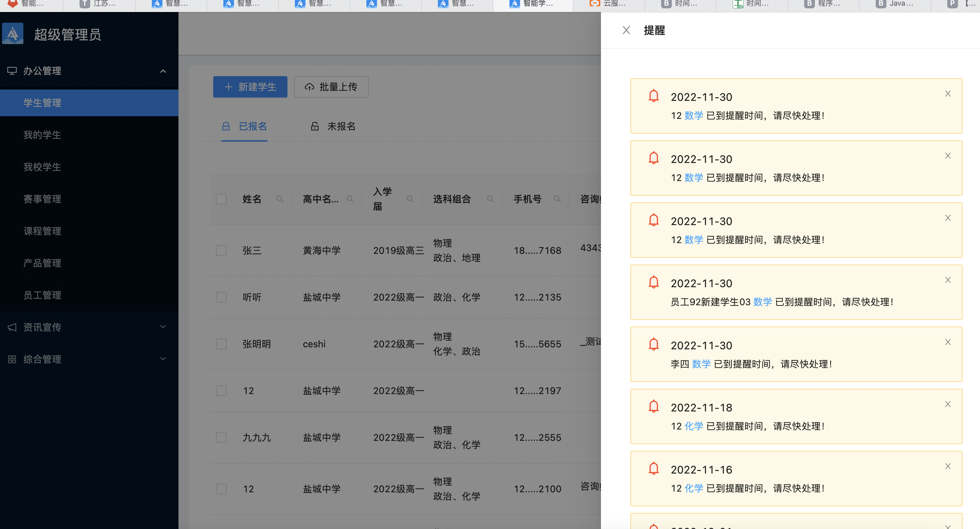Click bell icon of 2022-11-18 reminder
Image resolution: width=980 pixels, height=529 pixels.
point(653,406)
